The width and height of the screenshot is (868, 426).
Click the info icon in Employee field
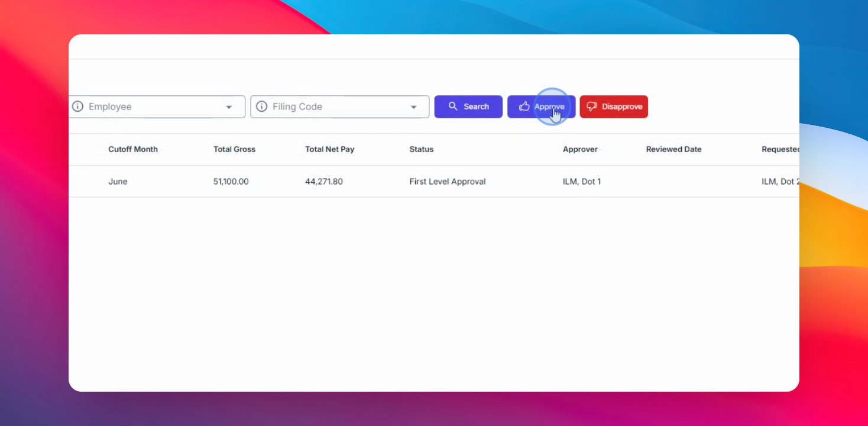77,106
